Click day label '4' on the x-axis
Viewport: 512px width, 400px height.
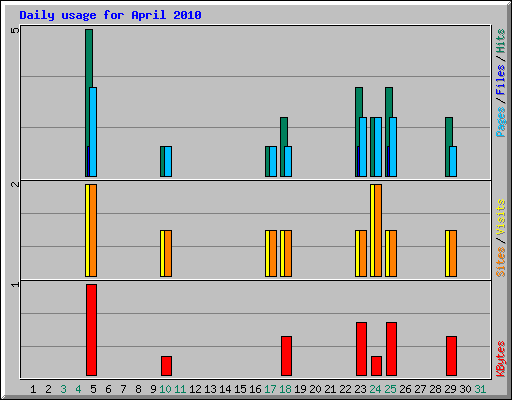point(78,389)
